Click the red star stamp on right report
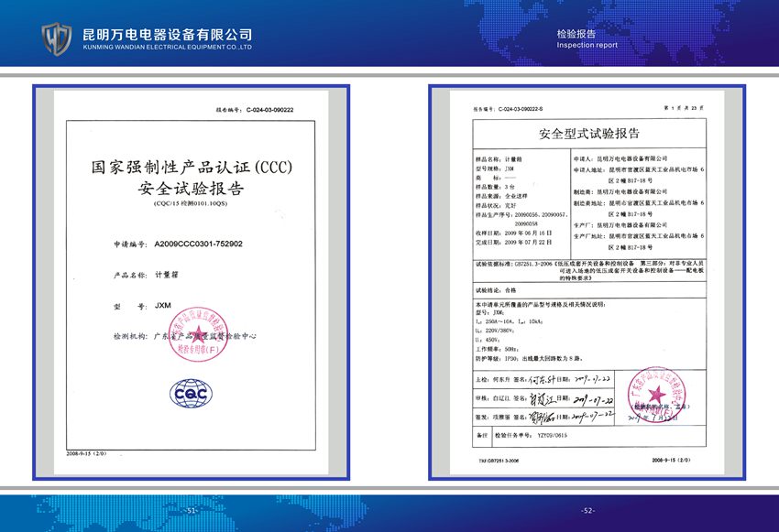 tap(658, 392)
